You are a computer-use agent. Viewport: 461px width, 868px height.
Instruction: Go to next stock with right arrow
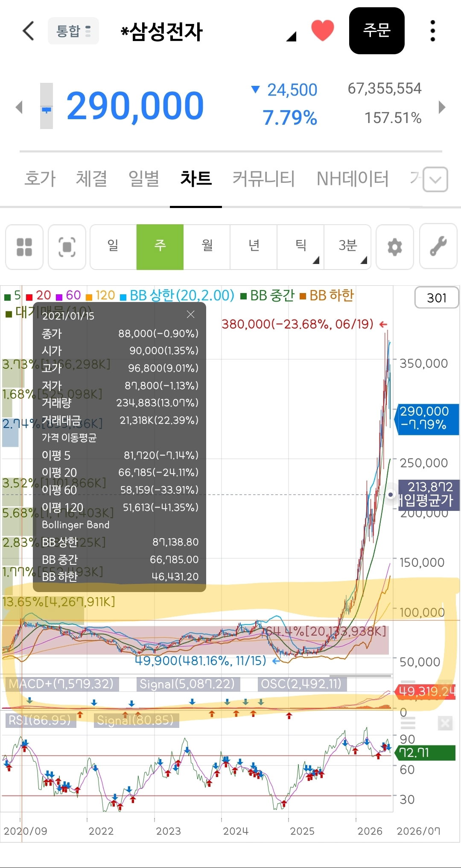coord(442,107)
